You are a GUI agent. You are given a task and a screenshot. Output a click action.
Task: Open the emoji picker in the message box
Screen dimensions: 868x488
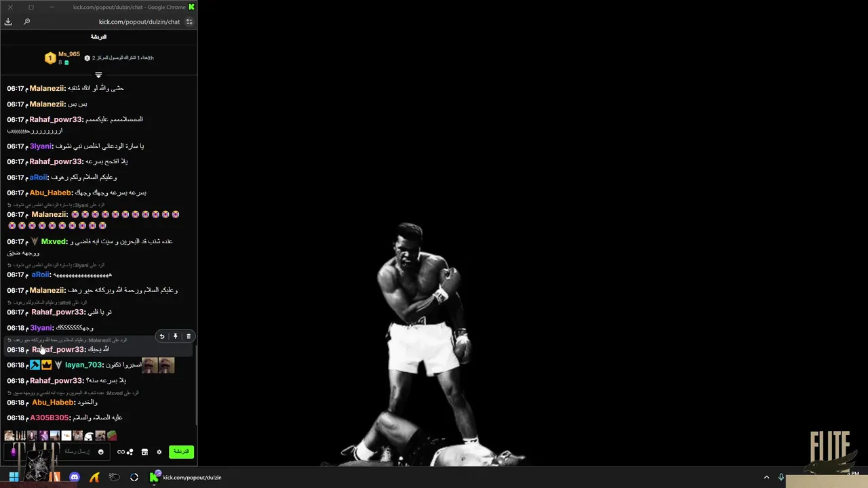(x=101, y=452)
